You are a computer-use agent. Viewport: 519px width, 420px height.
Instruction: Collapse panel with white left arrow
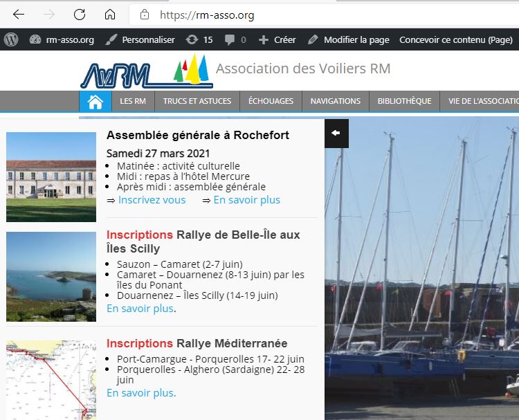pyautogui.click(x=336, y=133)
